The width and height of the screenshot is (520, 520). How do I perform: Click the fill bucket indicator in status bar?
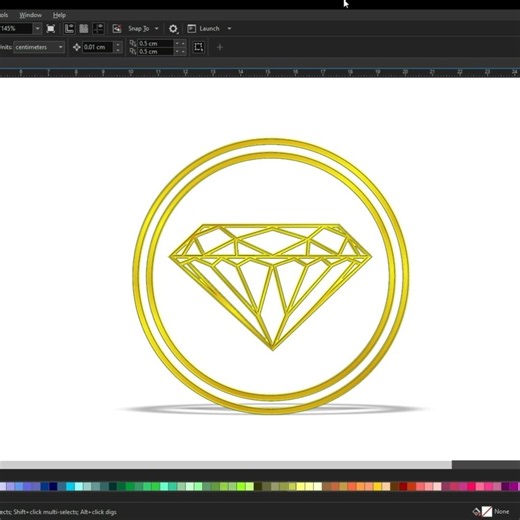(x=476, y=511)
